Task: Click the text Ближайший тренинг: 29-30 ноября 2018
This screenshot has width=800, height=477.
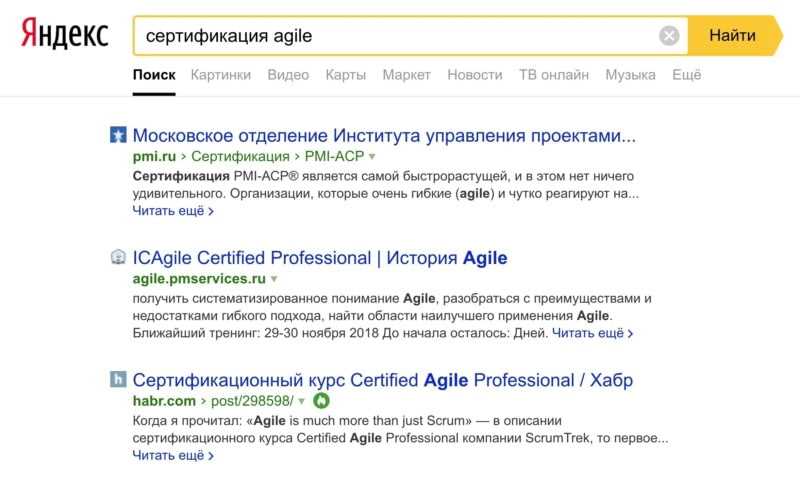Action: tap(256, 333)
